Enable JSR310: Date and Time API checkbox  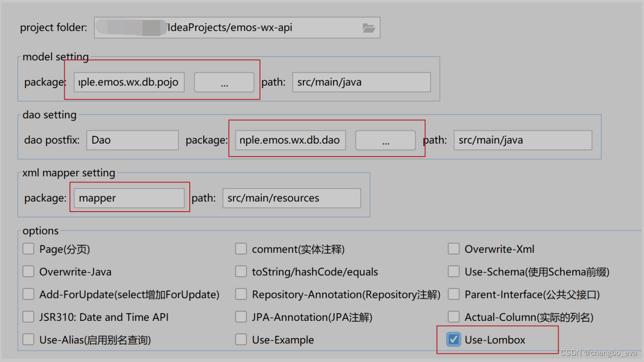(29, 317)
